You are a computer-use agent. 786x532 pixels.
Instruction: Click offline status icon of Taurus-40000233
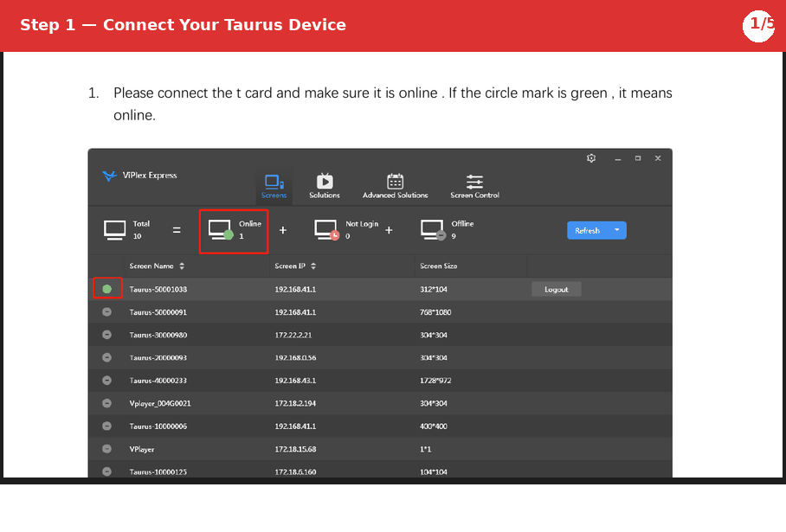pyautogui.click(x=106, y=381)
